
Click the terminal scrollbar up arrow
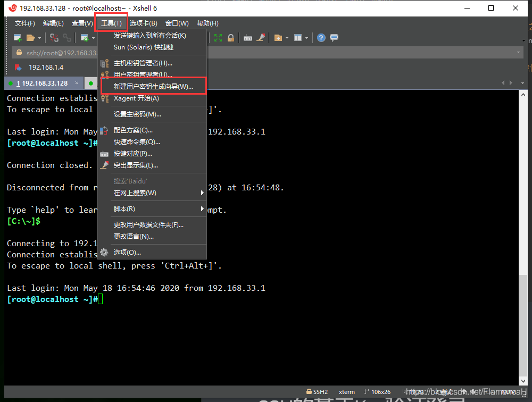coord(523,95)
